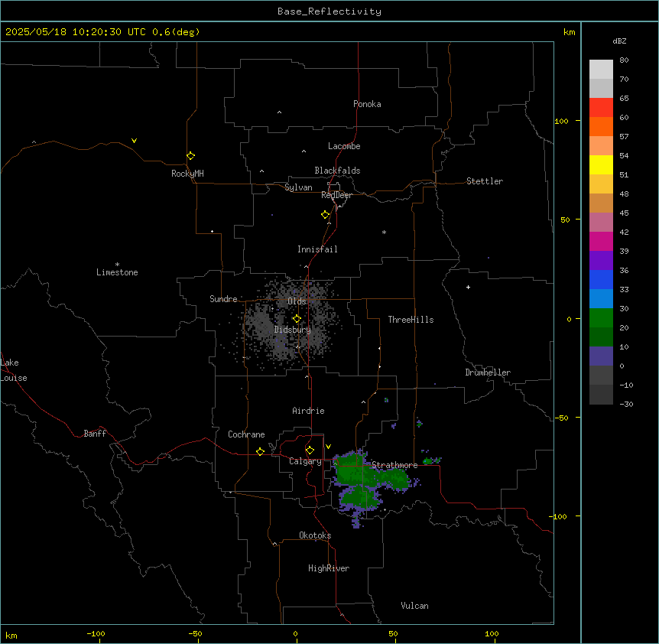Click the Sundre label

click(x=223, y=299)
